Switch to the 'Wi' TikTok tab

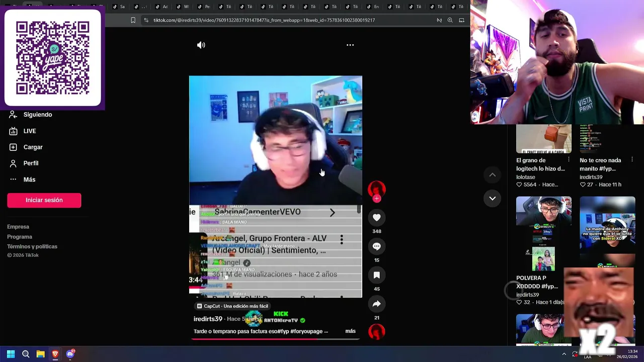tap(183, 7)
